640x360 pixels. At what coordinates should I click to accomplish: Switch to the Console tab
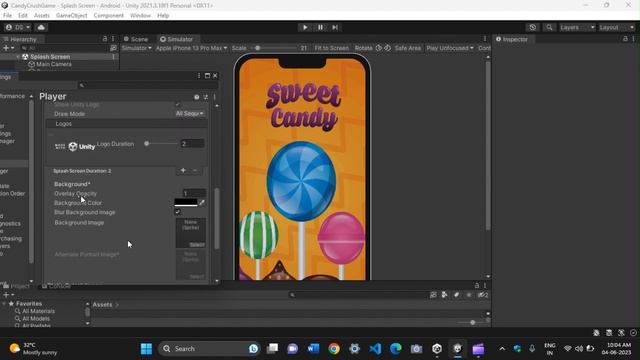56,286
